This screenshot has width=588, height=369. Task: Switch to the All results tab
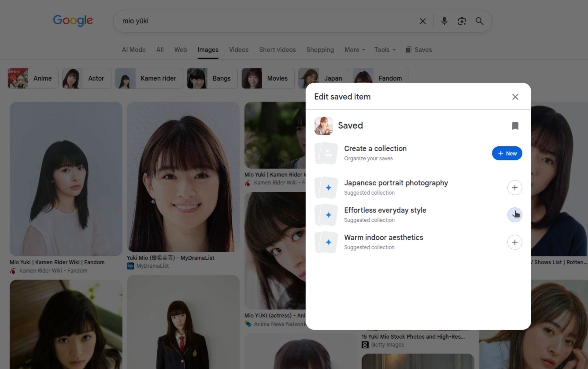point(160,50)
